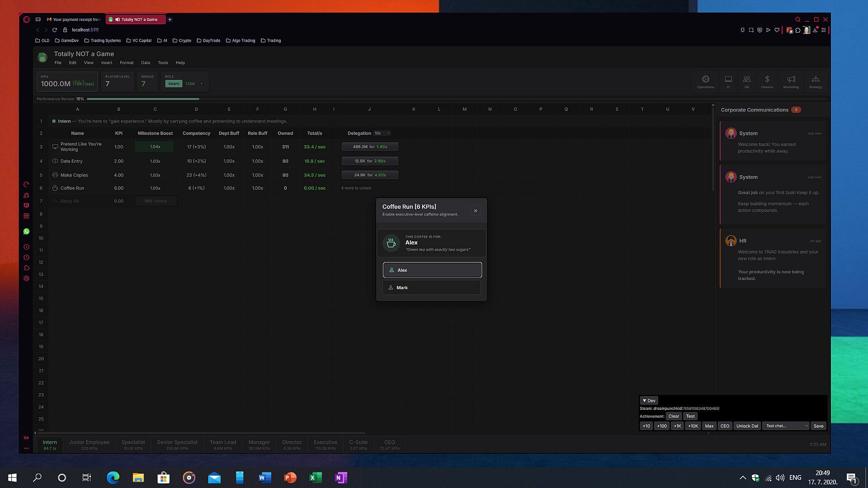Open the Marketing megaphone panel

[x=791, y=81]
